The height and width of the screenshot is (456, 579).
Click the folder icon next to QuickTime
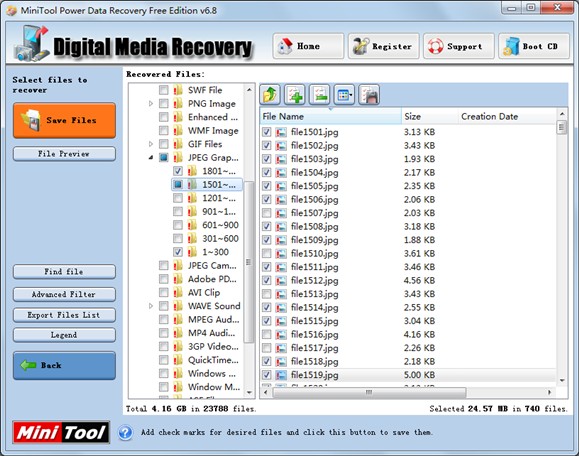178,360
